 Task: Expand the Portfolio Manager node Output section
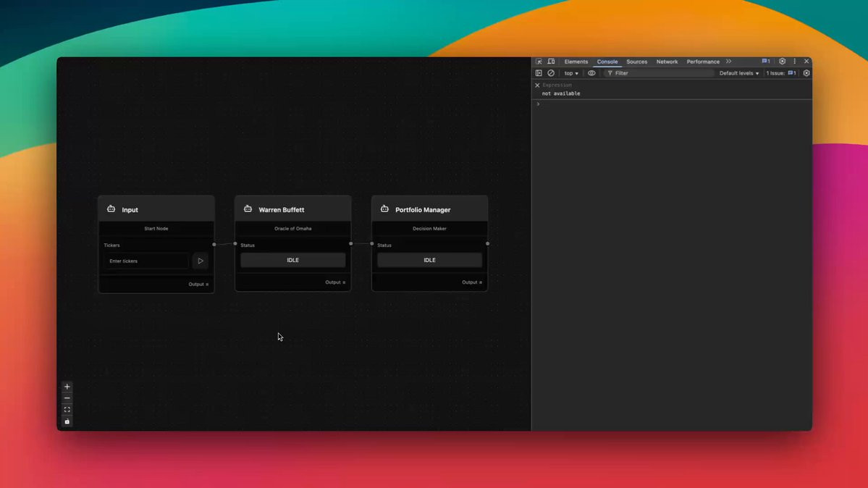click(471, 282)
